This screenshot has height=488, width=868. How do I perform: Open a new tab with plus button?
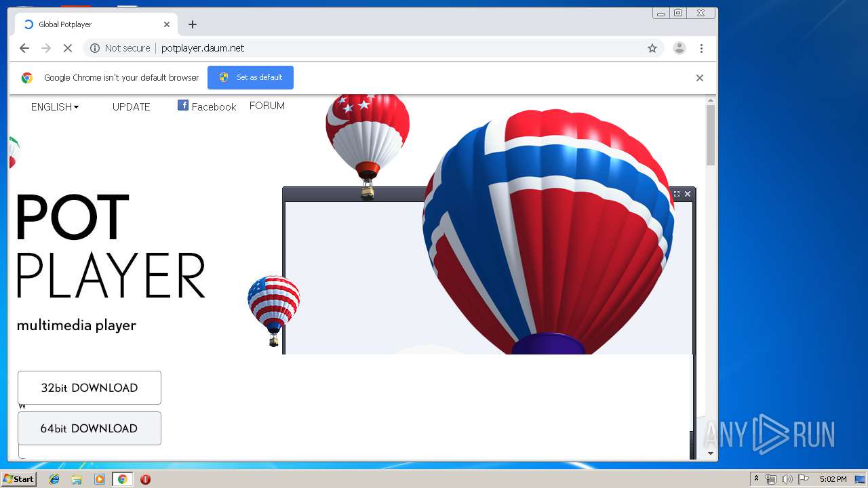193,24
